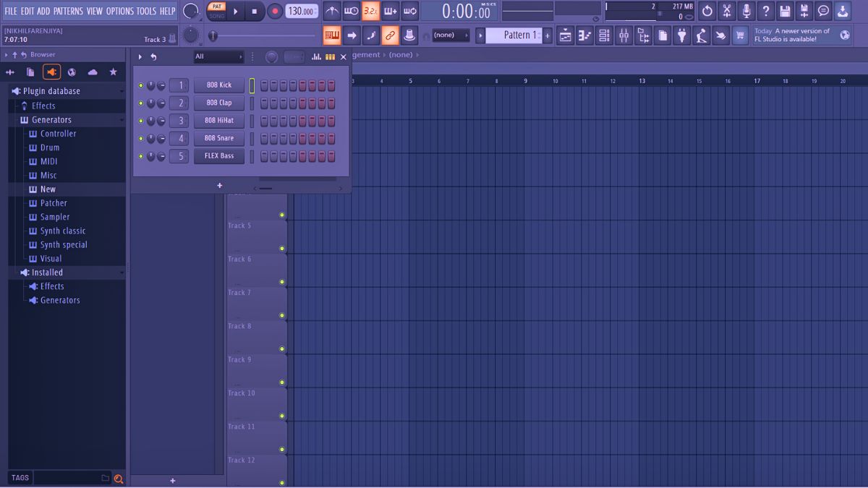The image size is (868, 488).
Task: Toggle the Browser view icon
Action: click(x=643, y=35)
